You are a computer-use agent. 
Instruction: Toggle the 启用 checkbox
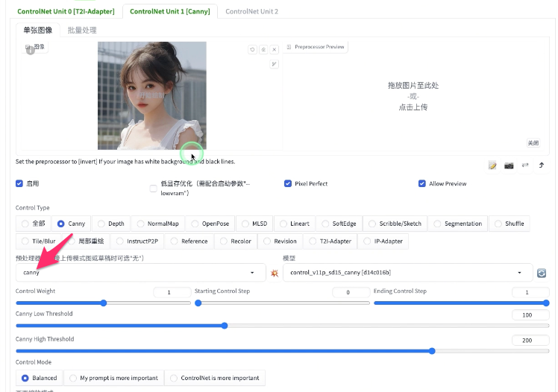(x=19, y=183)
